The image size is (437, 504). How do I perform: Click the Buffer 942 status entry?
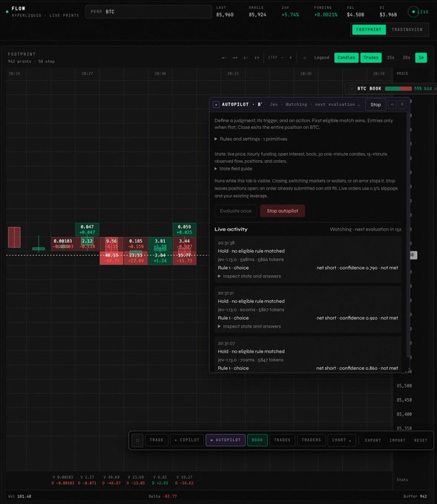point(415,497)
